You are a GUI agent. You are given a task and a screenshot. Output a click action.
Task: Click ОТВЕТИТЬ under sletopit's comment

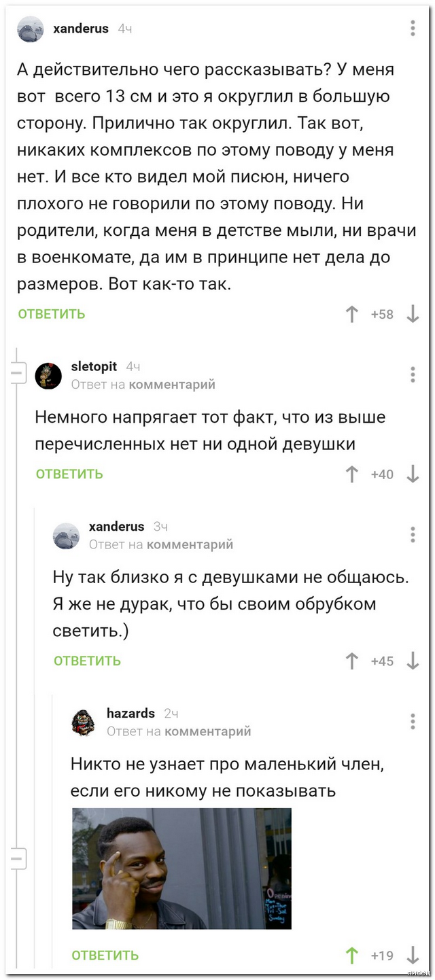pyautogui.click(x=69, y=474)
